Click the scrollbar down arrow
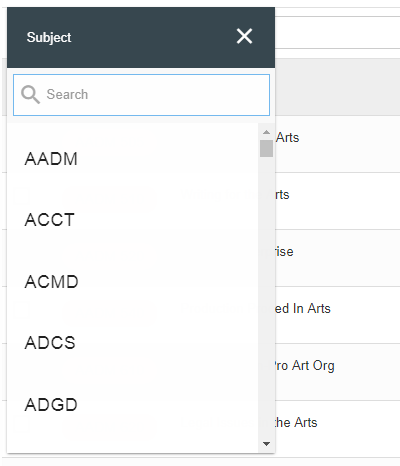The width and height of the screenshot is (400, 466). pyautogui.click(x=266, y=444)
